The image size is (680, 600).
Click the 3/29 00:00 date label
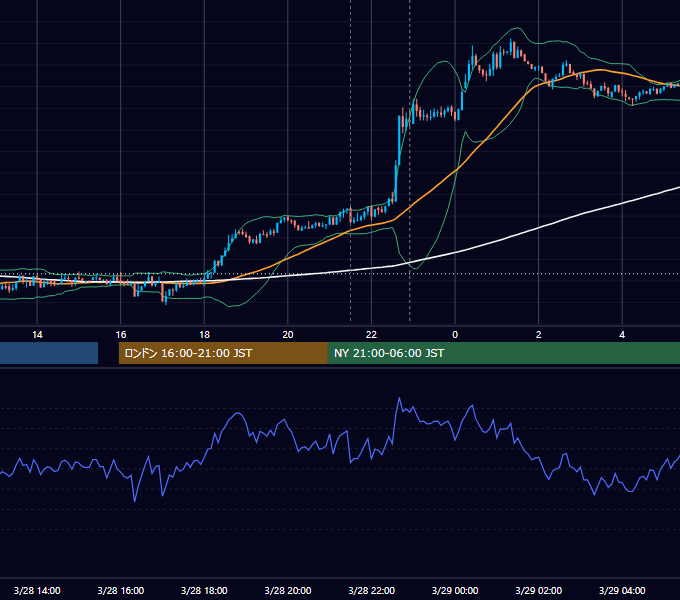[455, 590]
